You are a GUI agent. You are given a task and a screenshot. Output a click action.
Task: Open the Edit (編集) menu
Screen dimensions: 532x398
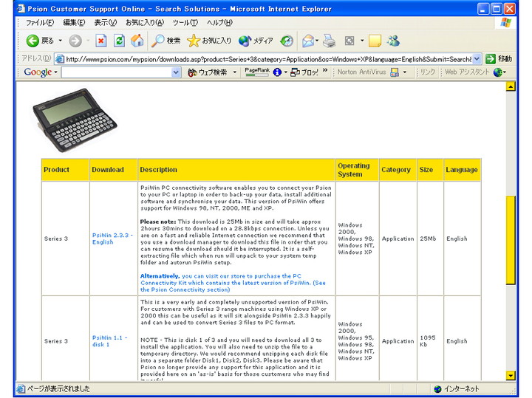point(74,23)
